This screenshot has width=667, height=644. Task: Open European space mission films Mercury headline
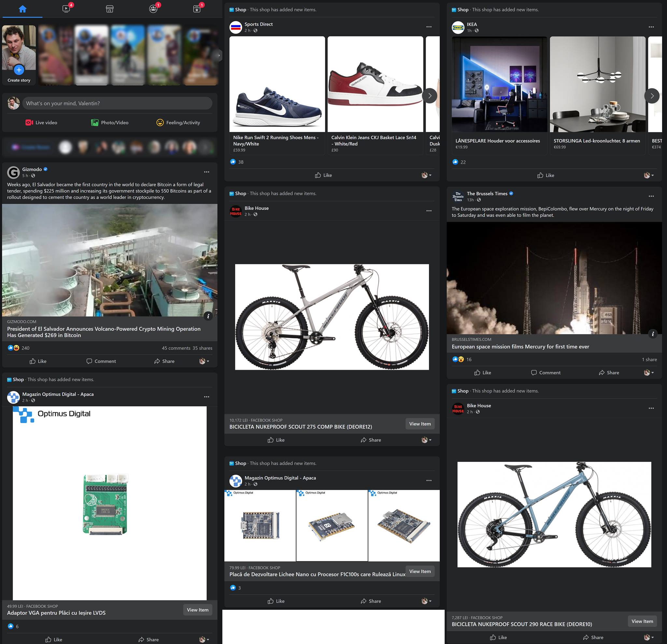(x=520, y=347)
